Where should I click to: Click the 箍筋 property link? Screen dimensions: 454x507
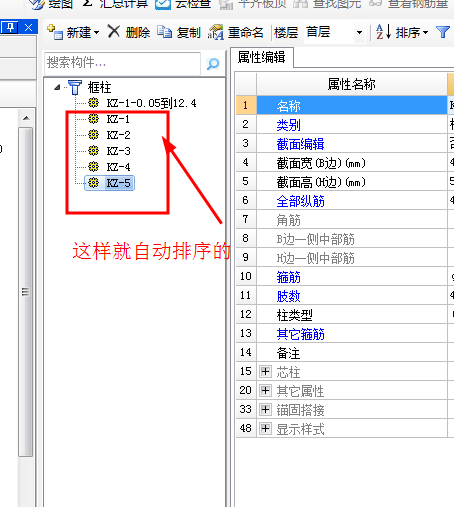click(288, 277)
